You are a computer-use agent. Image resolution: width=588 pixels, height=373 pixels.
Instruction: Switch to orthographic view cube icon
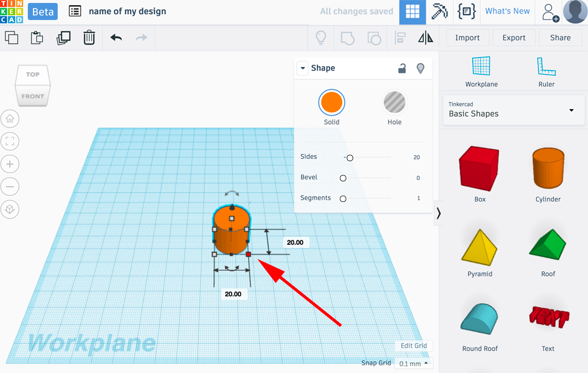(x=10, y=209)
